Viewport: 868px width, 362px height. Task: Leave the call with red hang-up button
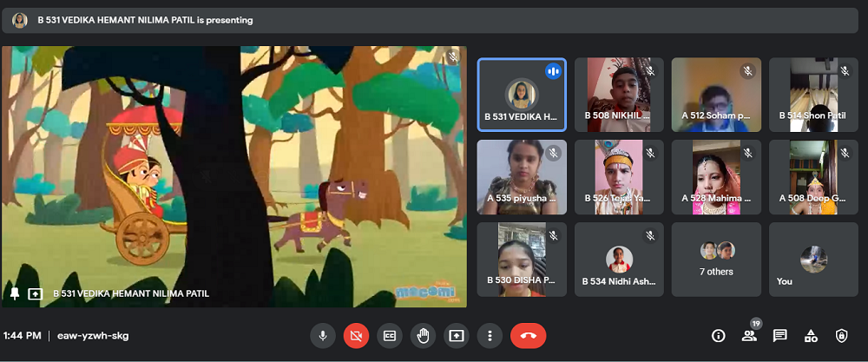(x=528, y=336)
